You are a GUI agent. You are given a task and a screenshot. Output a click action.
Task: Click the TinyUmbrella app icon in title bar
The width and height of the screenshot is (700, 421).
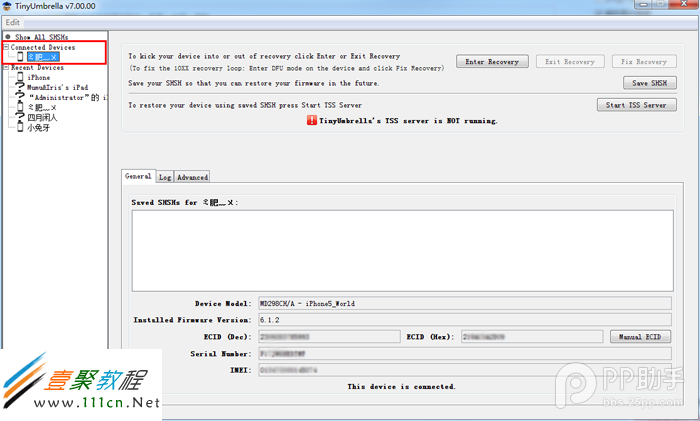(7, 6)
